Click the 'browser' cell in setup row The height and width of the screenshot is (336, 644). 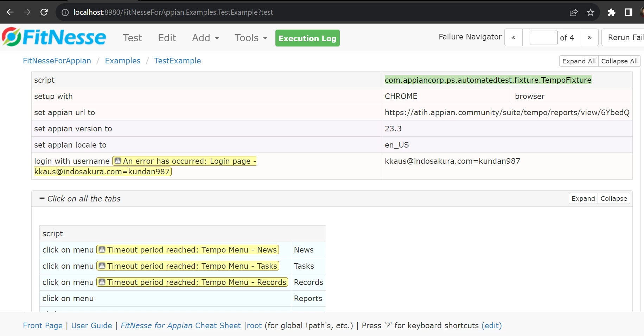pyautogui.click(x=572, y=96)
